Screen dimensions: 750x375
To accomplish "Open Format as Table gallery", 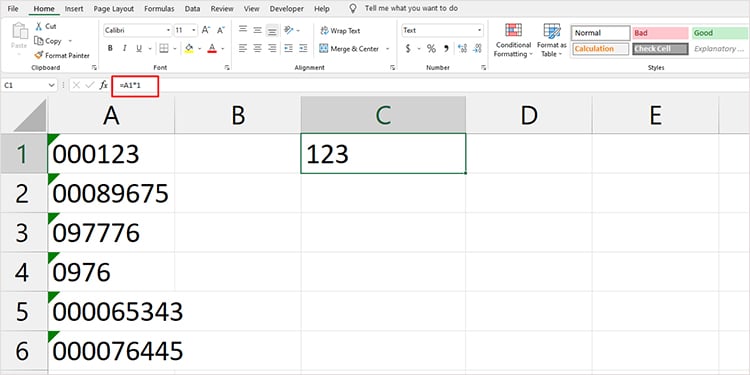I will pos(551,40).
